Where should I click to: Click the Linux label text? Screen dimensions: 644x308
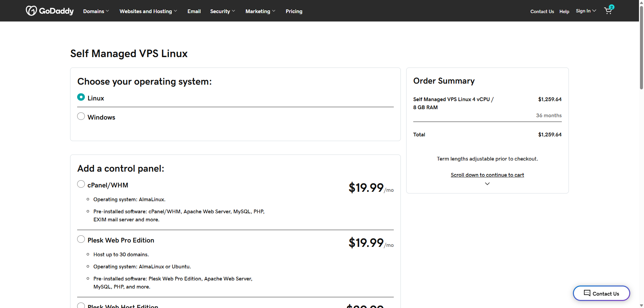[x=96, y=98]
